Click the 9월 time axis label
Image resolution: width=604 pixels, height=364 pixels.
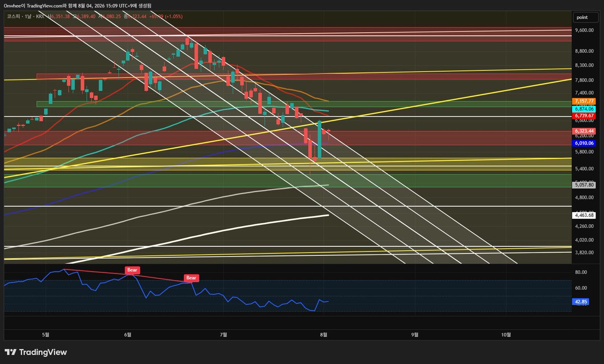415,334
